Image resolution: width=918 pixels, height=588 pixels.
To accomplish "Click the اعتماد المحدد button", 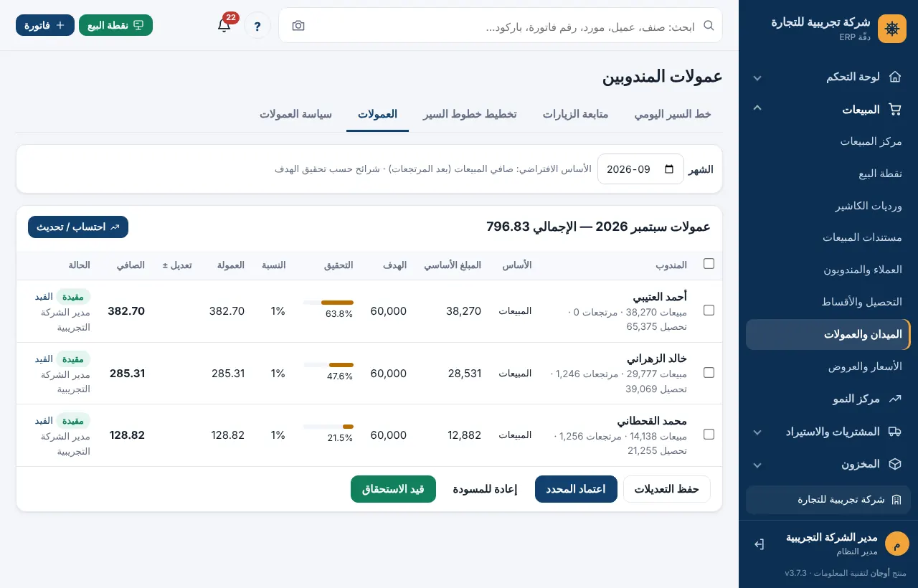I will (x=576, y=489).
